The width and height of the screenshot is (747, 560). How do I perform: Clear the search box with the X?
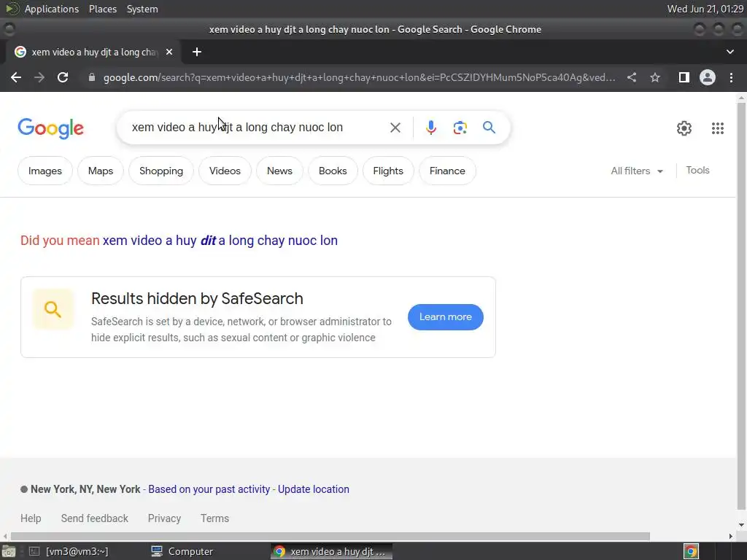pyautogui.click(x=395, y=128)
